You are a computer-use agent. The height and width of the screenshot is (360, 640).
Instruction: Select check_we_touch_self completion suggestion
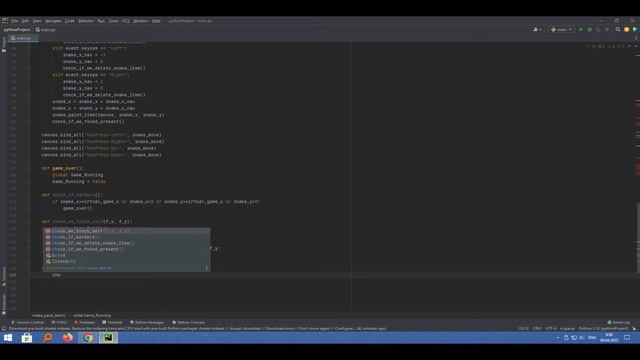click(x=127, y=231)
